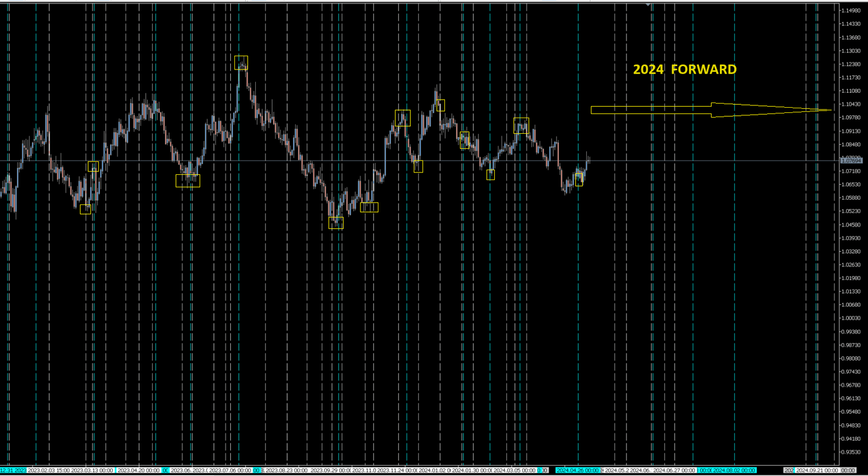Select the 2024.03.05 00:00 date label

pyautogui.click(x=515, y=470)
